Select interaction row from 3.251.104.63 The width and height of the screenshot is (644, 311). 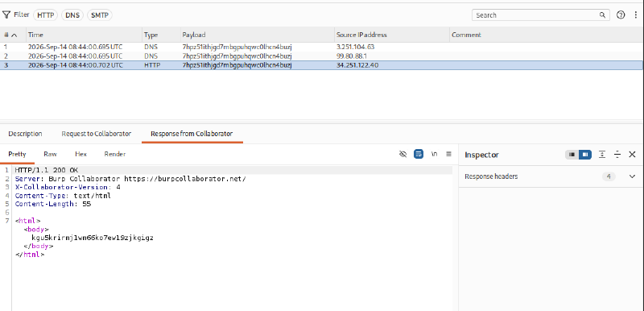click(x=321, y=47)
